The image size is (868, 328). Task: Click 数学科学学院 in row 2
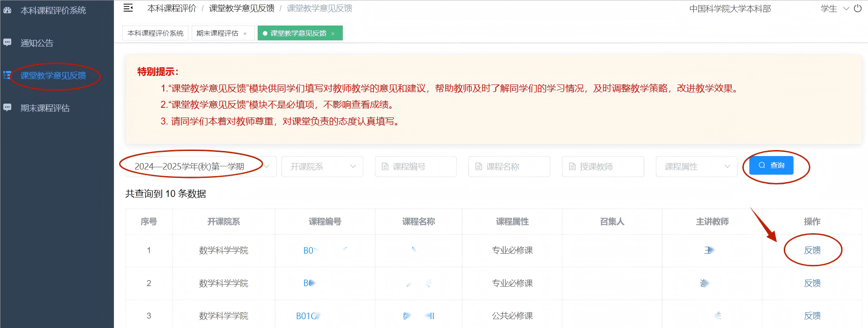point(223,283)
